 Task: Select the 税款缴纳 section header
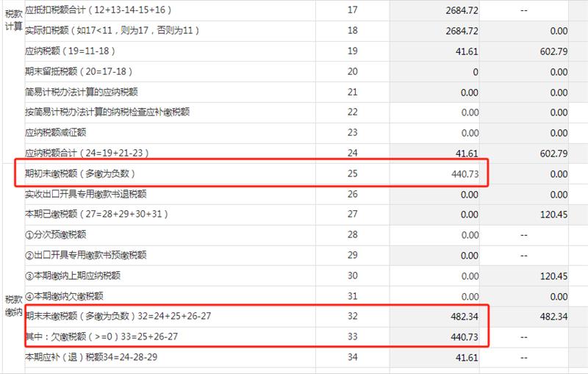12,306
